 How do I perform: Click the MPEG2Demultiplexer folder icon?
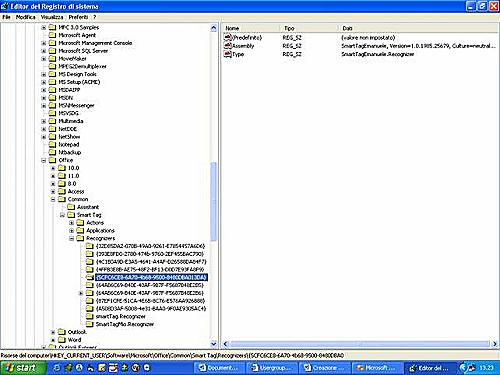pos(53,66)
